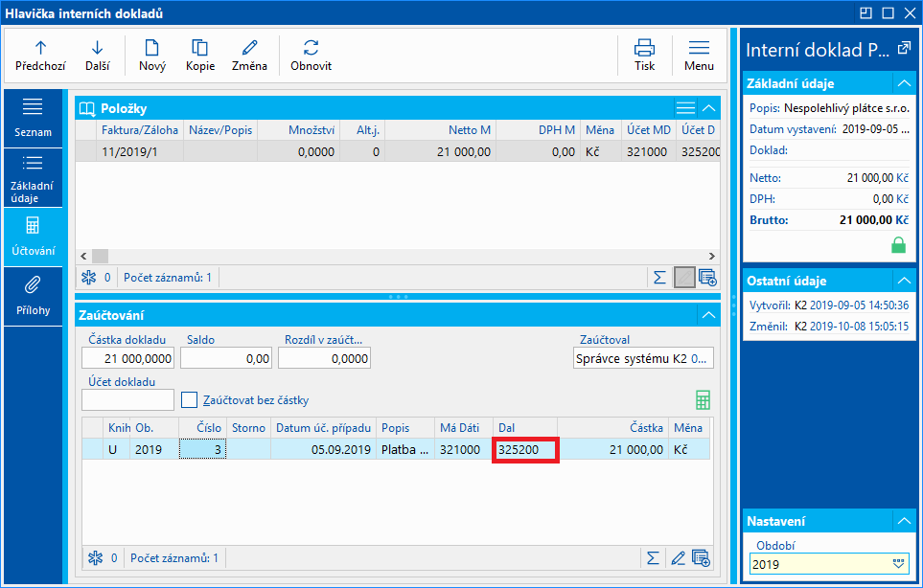Click the green lock icon in preview
The image size is (923, 588).
click(x=898, y=244)
